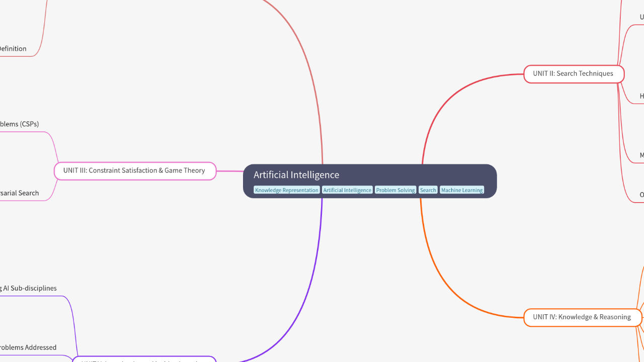The image size is (644, 362).
Task: Select the partially visible UNIT V node at bottom
Action: point(144,359)
